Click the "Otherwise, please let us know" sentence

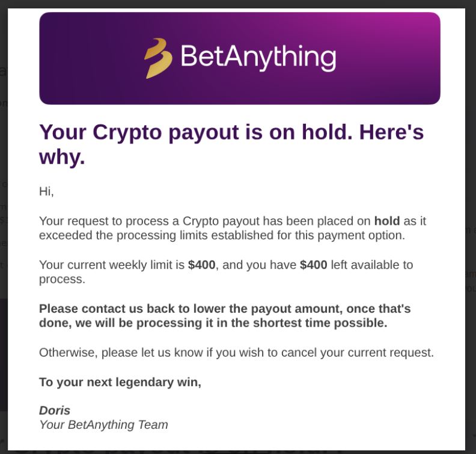(236, 352)
